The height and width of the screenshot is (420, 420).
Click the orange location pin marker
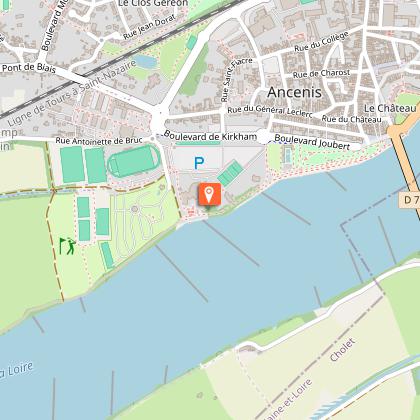click(209, 194)
